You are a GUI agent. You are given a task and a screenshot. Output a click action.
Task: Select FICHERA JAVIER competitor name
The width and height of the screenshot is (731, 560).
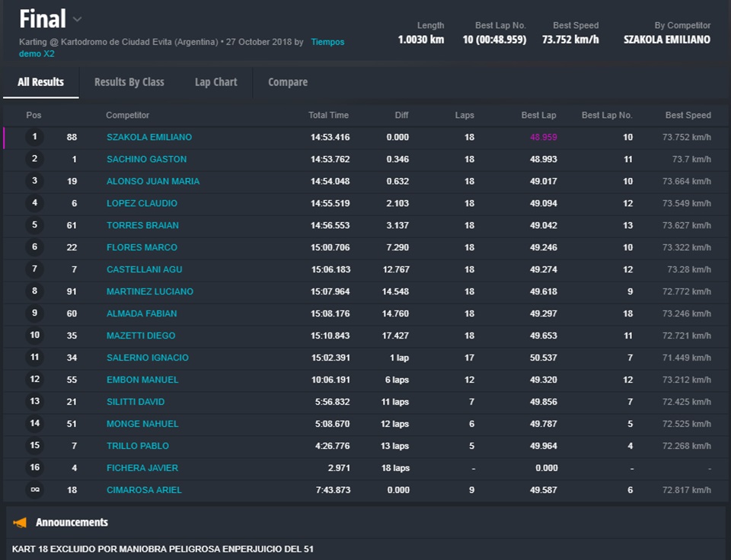click(142, 468)
